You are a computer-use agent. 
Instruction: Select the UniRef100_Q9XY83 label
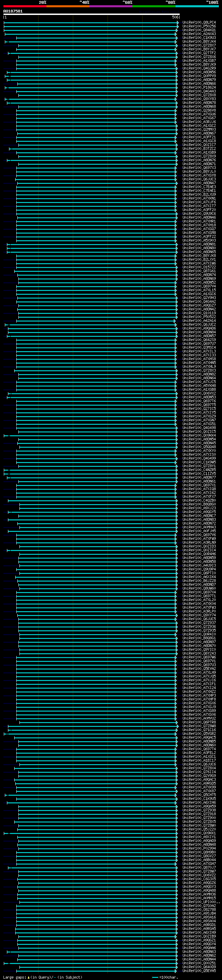199,99
